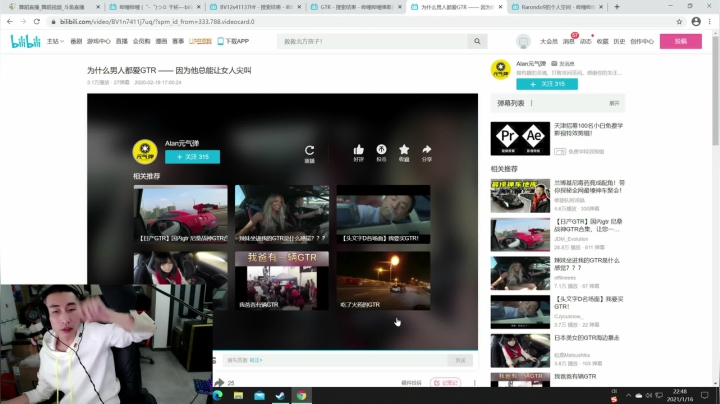This screenshot has width=720, height=404.
Task: Click the replay icon in player end screen
Action: tap(309, 151)
